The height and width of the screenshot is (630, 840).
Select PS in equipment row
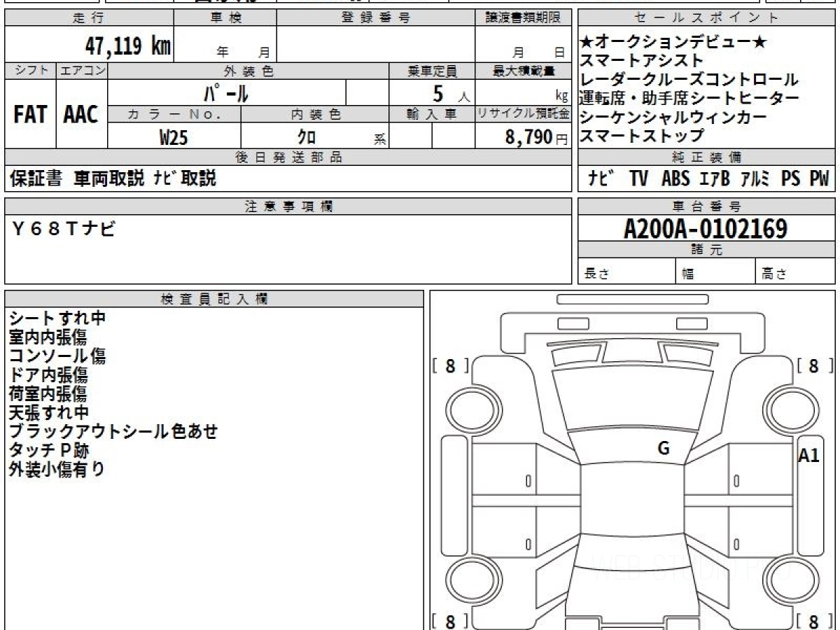791,179
